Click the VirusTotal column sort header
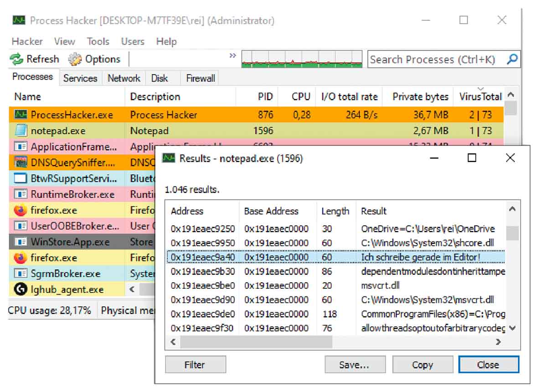 (x=480, y=97)
